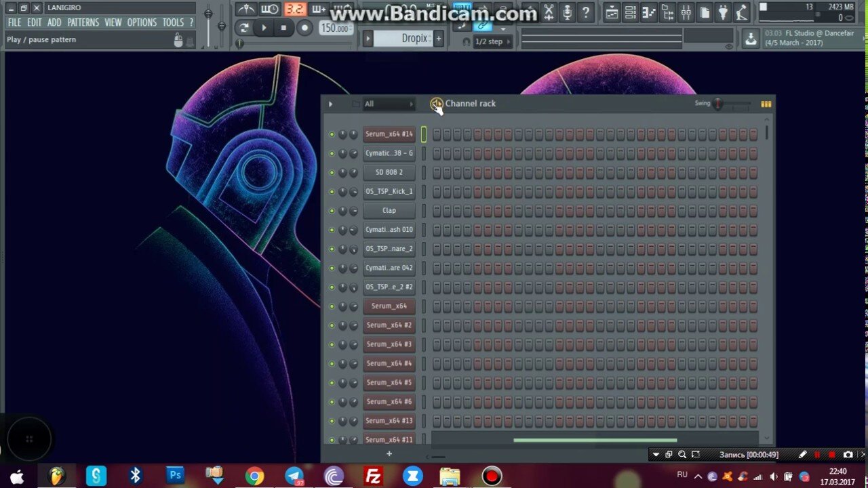Click the Bluetooth taskbar icon

[x=135, y=476]
